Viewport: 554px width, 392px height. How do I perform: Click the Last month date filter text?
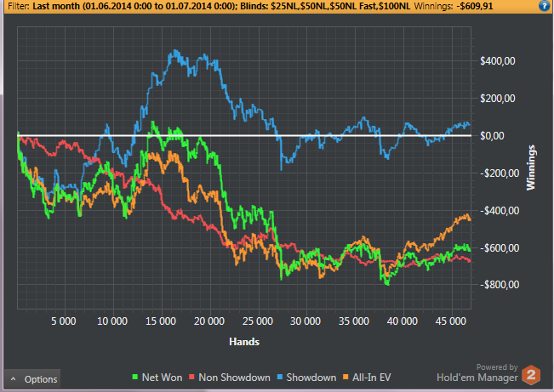click(134, 6)
